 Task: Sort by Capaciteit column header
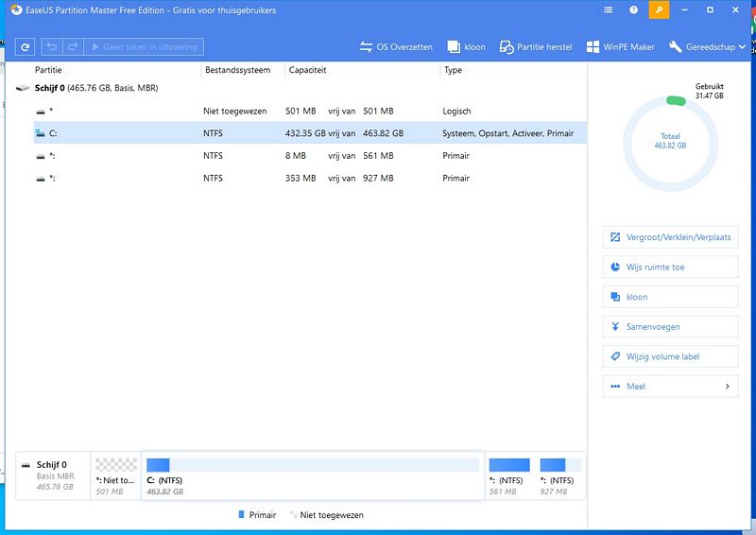pos(308,70)
